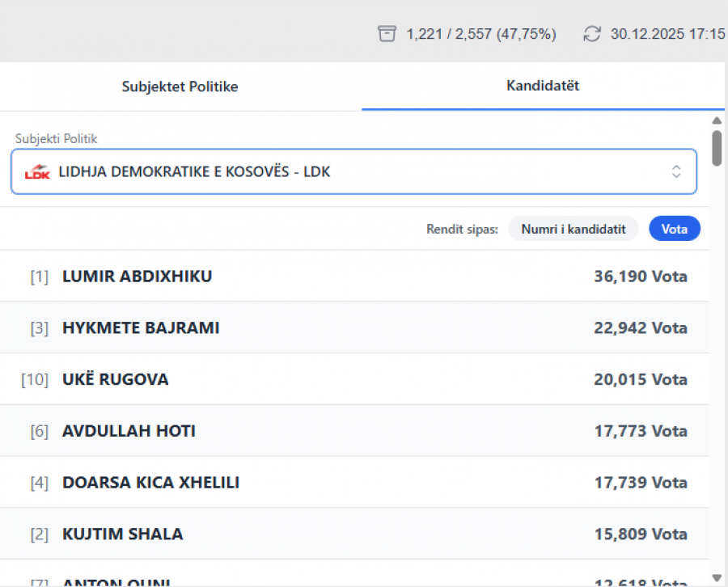Click candidate number [4]

(x=40, y=483)
